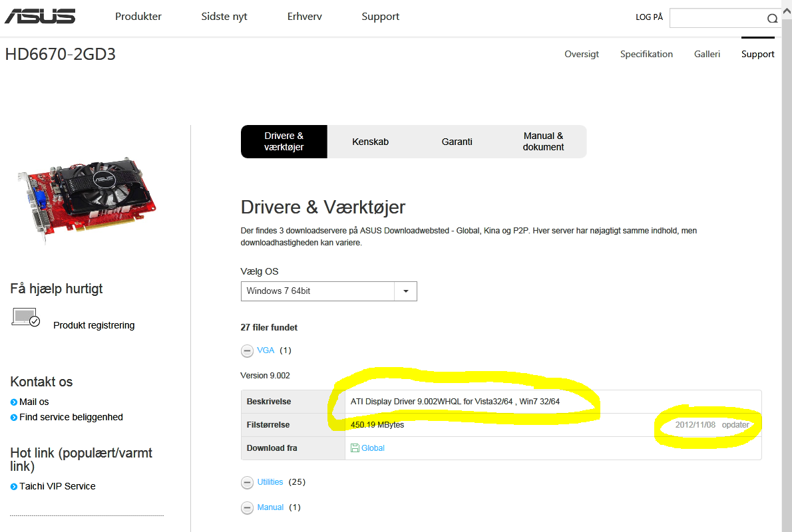Click the 'Drivere & Værktøjer' heading
This screenshot has height=532, width=792.
[323, 207]
